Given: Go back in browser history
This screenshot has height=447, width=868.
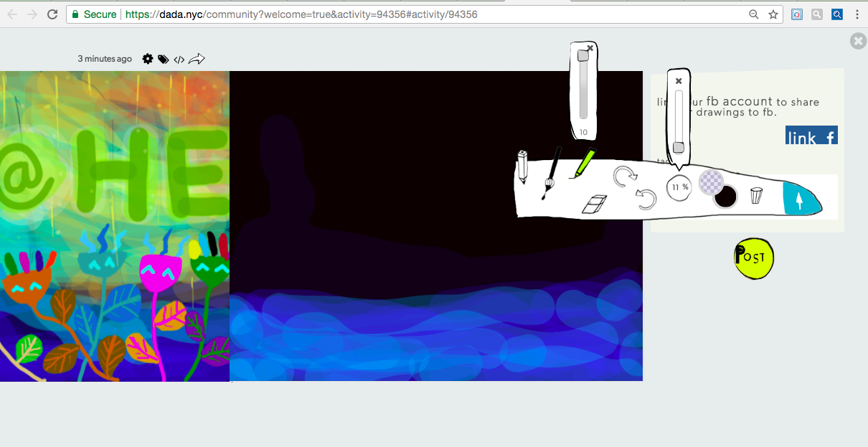Looking at the screenshot, I should (x=12, y=14).
